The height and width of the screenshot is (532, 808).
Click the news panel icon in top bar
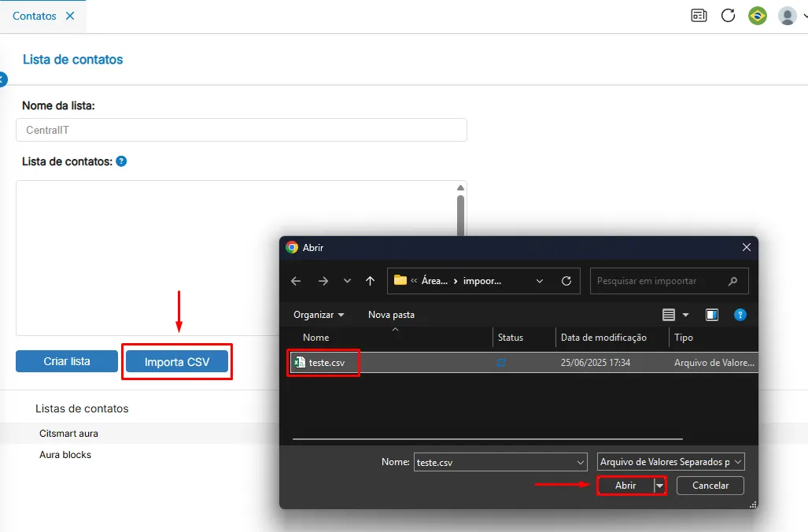pyautogui.click(x=699, y=16)
